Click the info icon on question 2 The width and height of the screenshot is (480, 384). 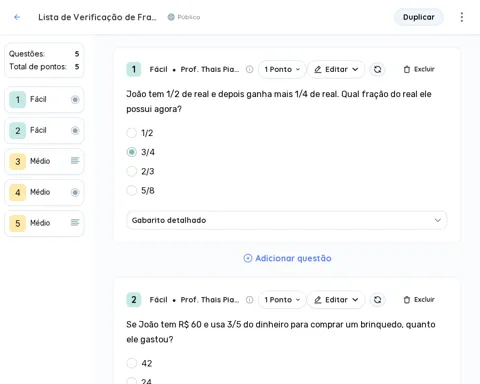[249, 300]
